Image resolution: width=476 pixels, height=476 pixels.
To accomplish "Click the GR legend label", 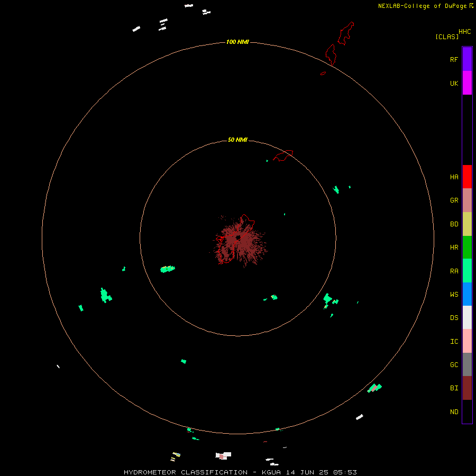I will (454, 200).
